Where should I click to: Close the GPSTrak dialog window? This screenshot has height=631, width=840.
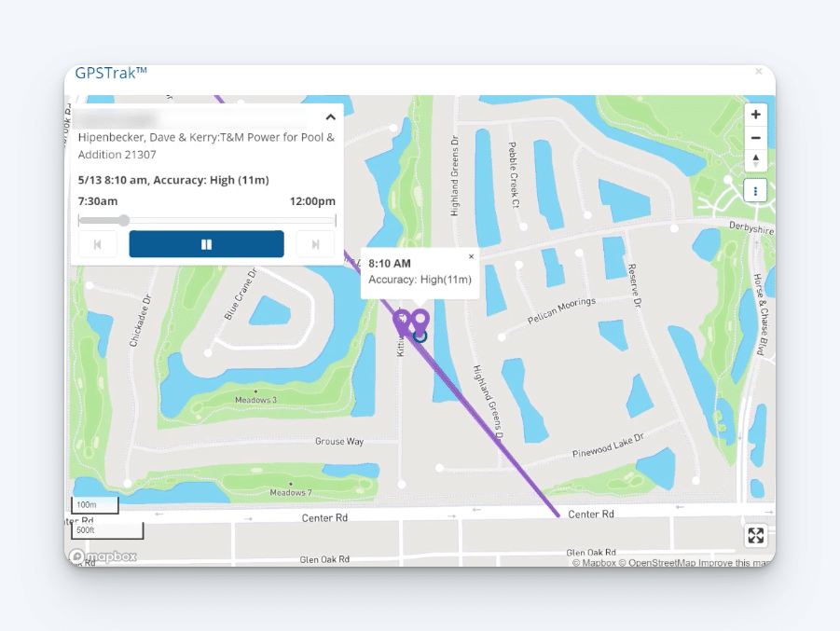759,71
